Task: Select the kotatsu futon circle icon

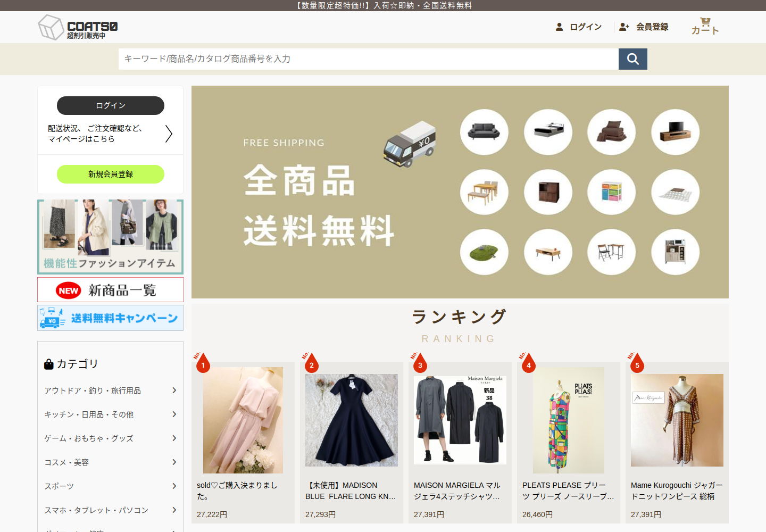Action: click(675, 192)
